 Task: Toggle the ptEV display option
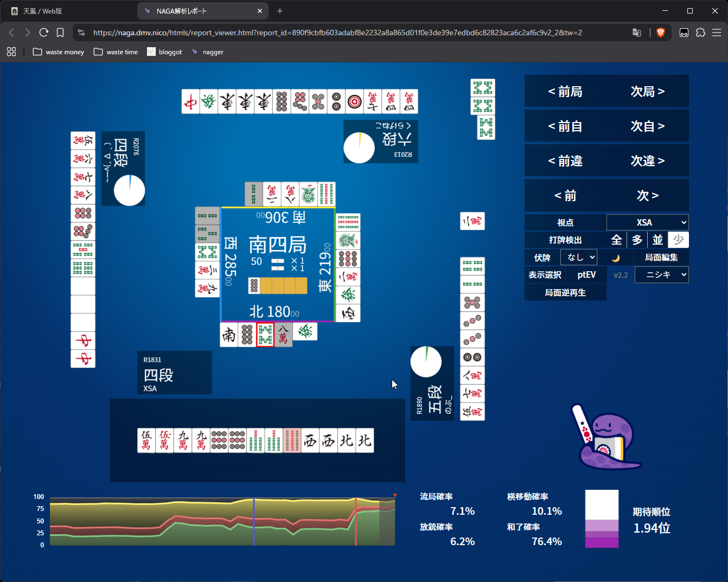586,275
